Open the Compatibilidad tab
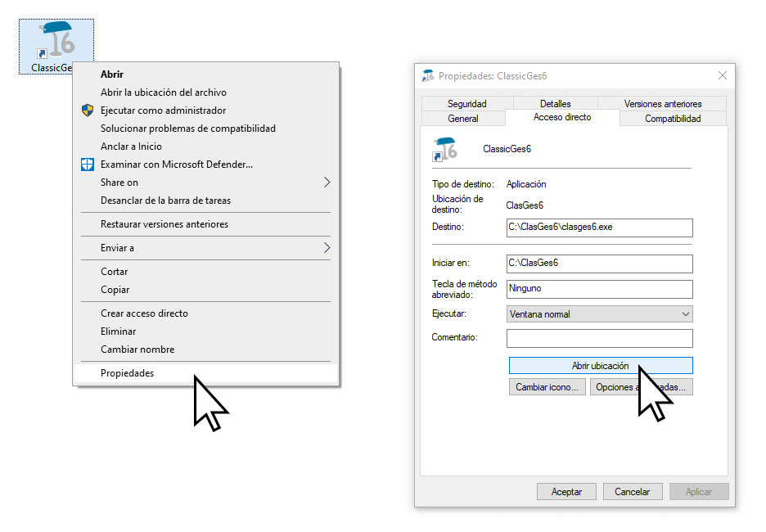 (673, 119)
